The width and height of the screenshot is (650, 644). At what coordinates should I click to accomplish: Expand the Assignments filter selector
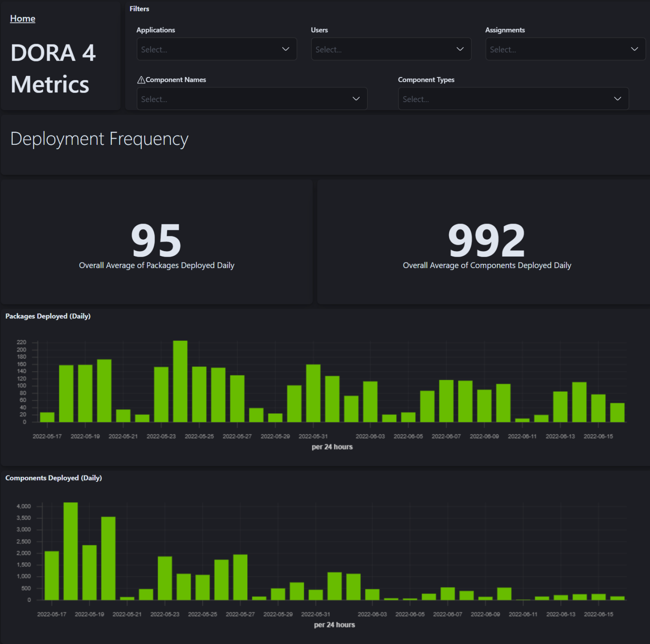[550, 49]
